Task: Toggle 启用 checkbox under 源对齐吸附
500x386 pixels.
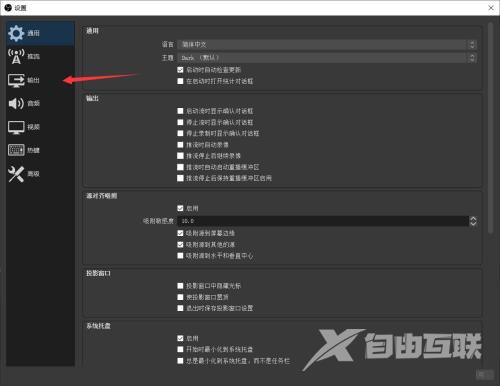Action: click(180, 208)
